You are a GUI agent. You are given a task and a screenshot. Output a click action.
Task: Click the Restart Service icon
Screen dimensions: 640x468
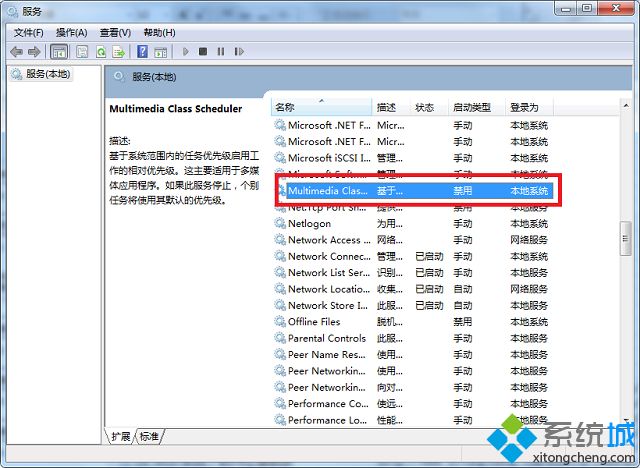[x=239, y=51]
